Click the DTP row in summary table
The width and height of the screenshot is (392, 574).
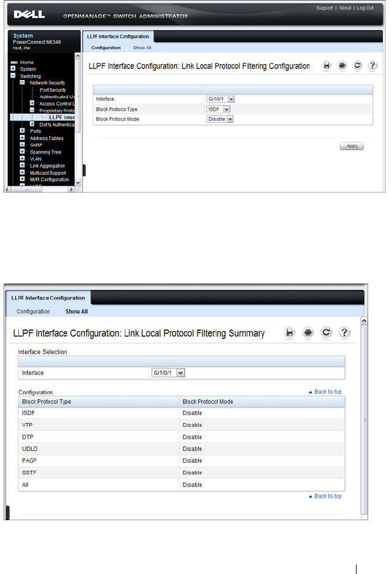click(182, 436)
